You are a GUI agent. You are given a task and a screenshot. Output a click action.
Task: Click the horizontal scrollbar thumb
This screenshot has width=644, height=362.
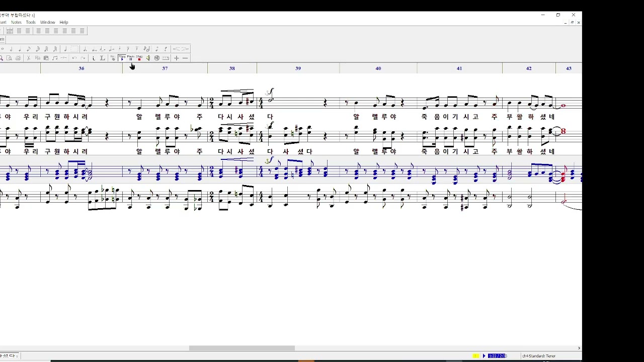[242, 348]
